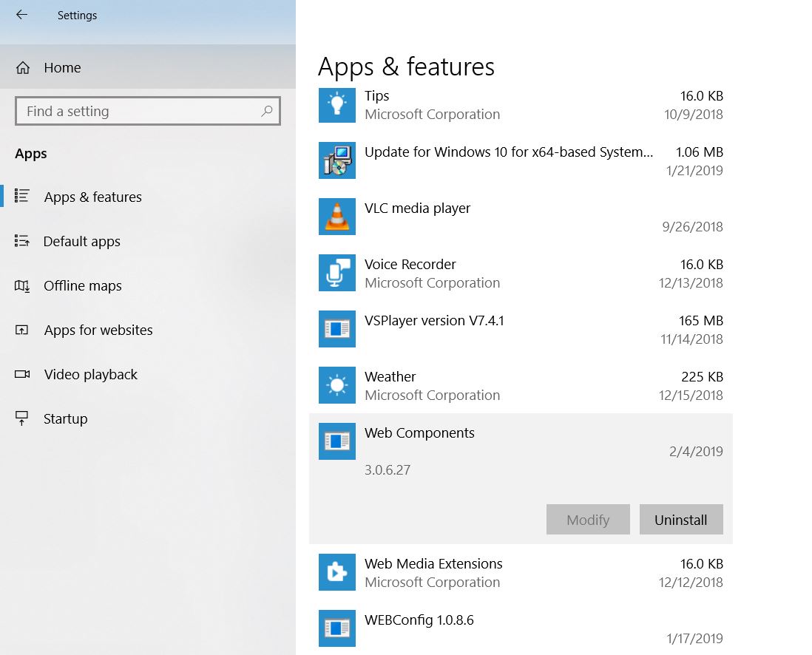Open the Home icon in sidebar
This screenshot has width=812, height=655.
[23, 67]
